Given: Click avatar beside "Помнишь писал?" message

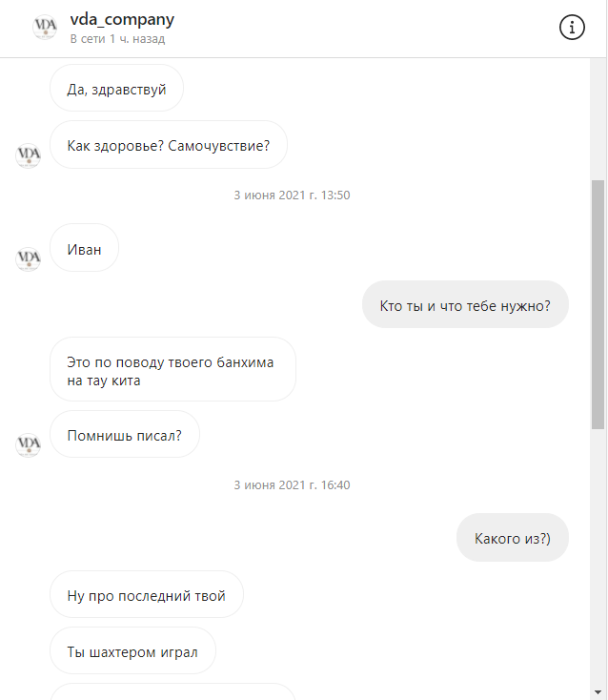Looking at the screenshot, I should tap(28, 445).
